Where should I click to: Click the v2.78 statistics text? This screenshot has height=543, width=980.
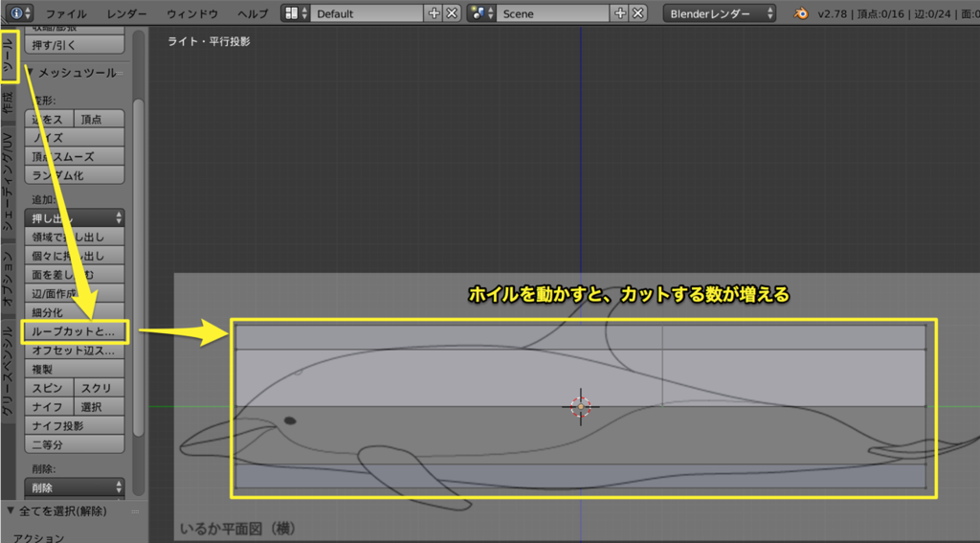pos(898,13)
